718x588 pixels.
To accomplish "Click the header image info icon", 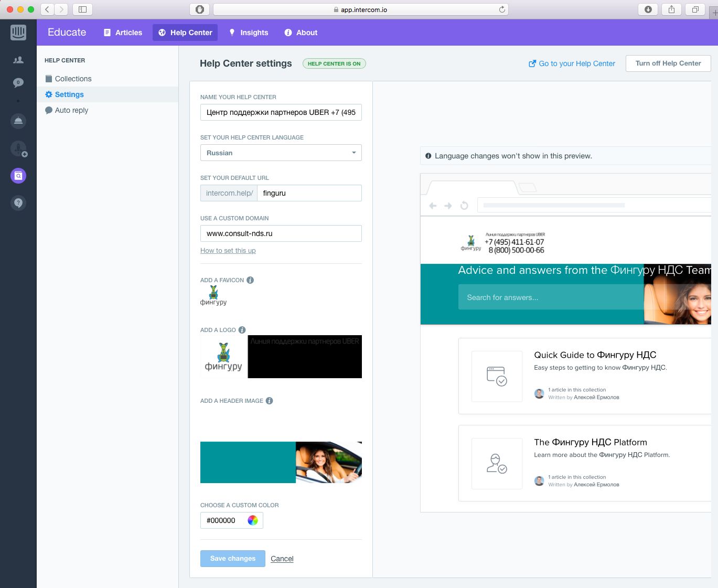I will click(269, 401).
